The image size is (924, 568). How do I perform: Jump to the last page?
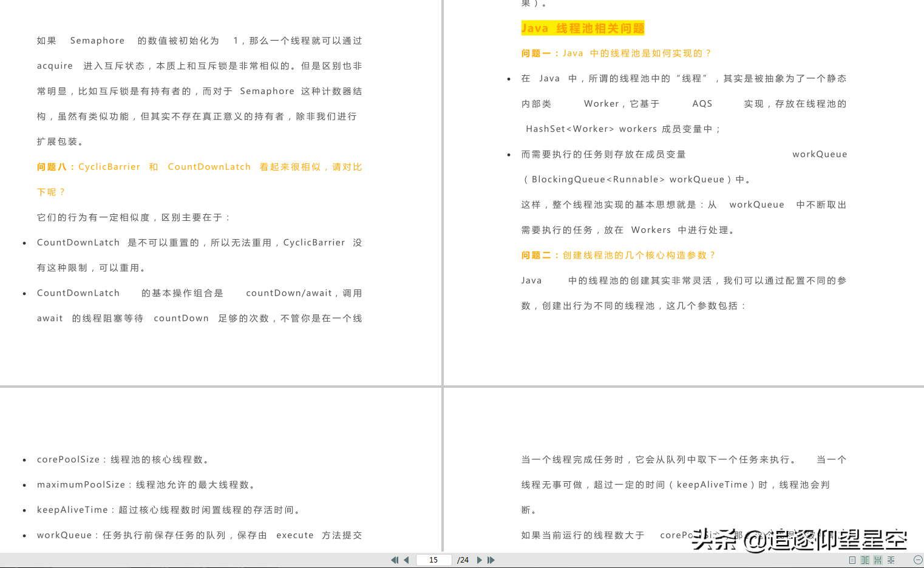(491, 560)
